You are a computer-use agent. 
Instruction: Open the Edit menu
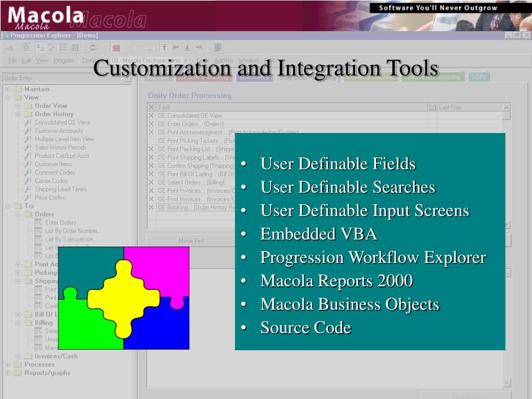tap(26, 60)
